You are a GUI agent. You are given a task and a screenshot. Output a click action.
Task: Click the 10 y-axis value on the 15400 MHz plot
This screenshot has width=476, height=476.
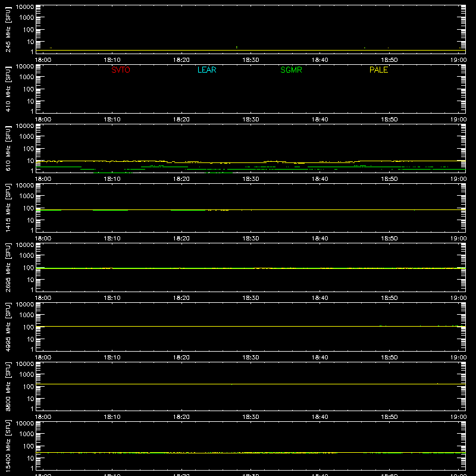click(30, 458)
